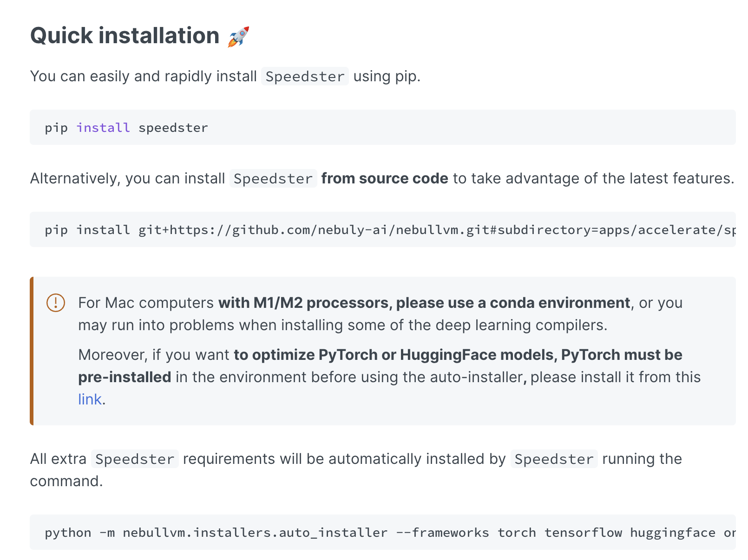Open the PyTorch installation link
Screen dimensions: 748x560
point(88,399)
